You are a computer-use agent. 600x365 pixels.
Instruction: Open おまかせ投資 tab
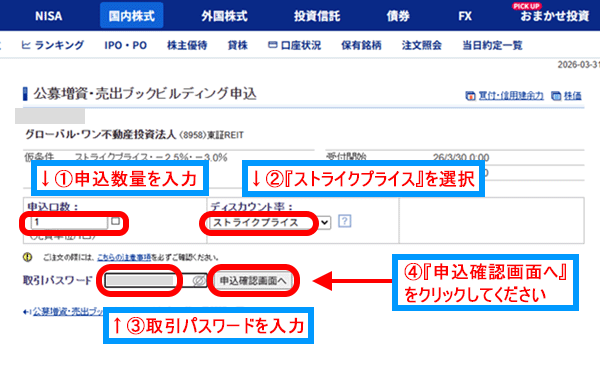554,16
